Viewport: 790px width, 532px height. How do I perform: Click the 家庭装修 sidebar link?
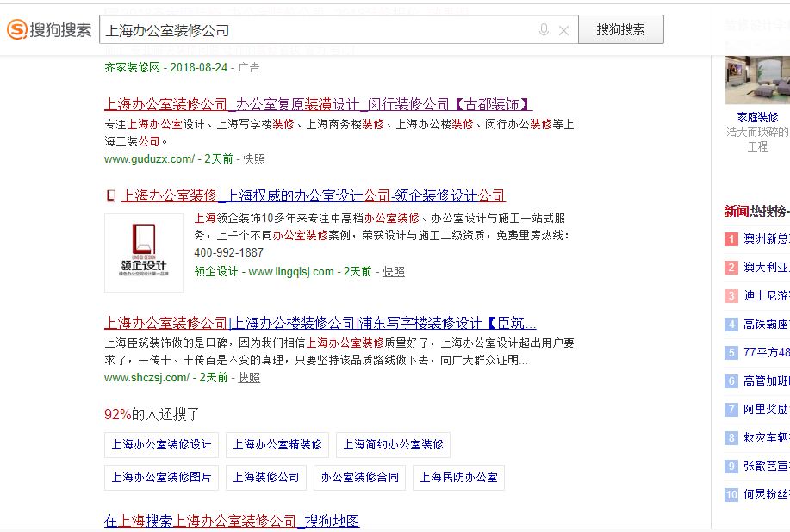point(757,117)
